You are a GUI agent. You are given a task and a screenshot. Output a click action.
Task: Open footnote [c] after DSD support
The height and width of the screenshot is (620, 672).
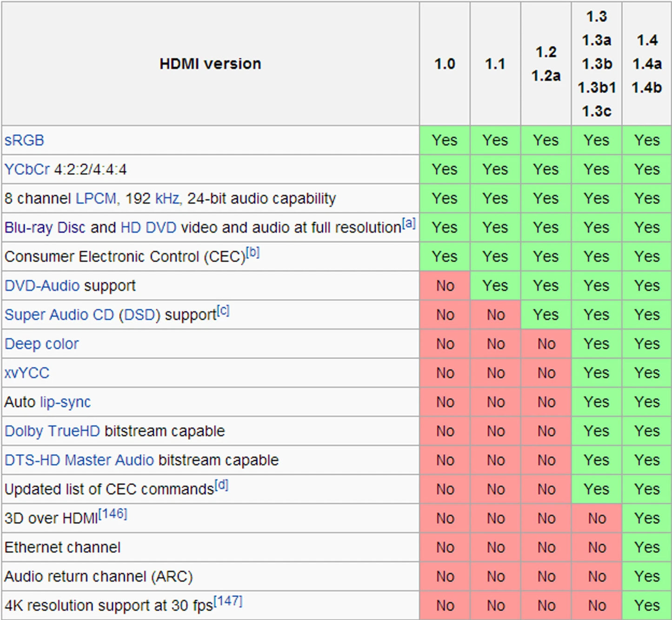click(223, 310)
